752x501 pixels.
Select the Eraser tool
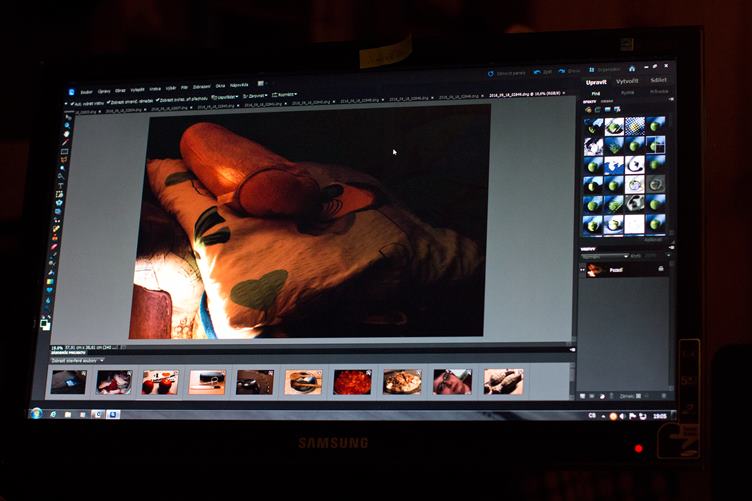click(x=54, y=246)
